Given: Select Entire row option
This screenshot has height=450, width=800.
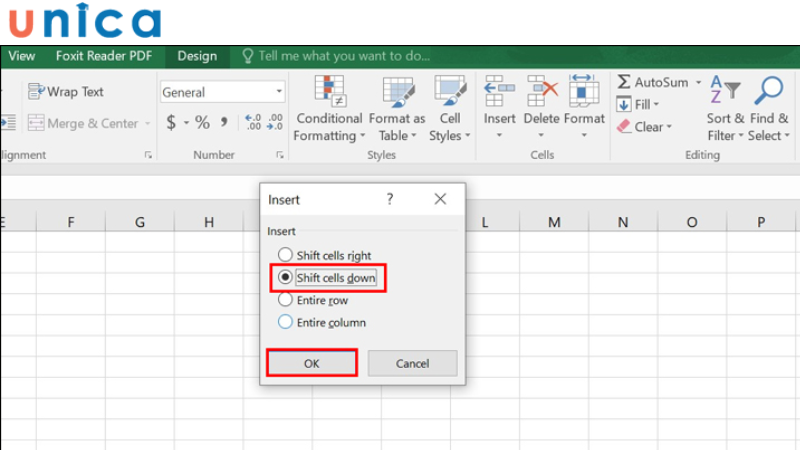Looking at the screenshot, I should click(x=313, y=300).
